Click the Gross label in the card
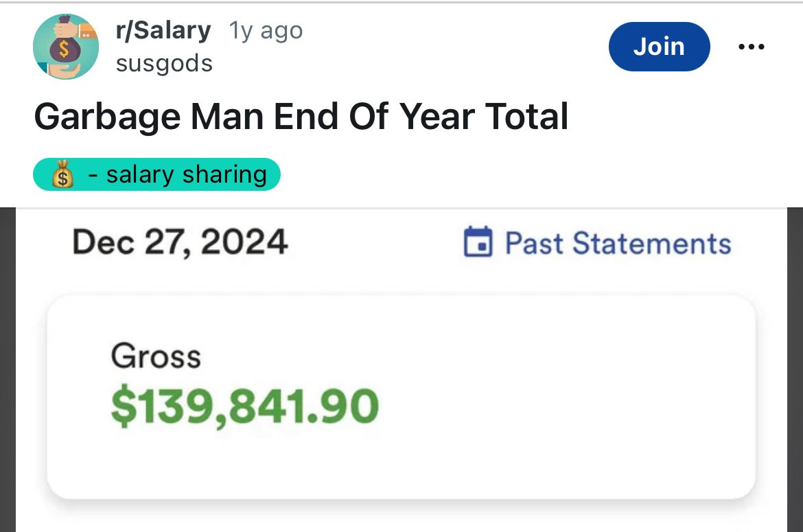Screen dimensions: 803x532 (156, 356)
